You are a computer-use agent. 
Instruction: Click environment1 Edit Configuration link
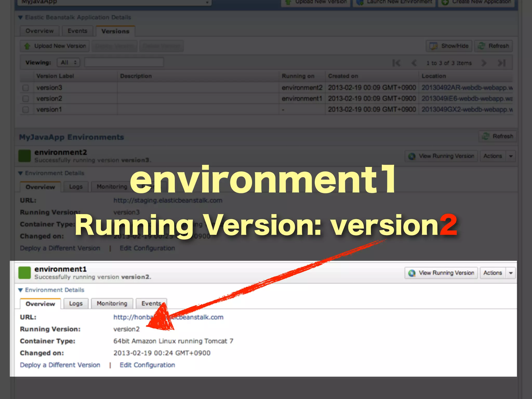(x=147, y=365)
